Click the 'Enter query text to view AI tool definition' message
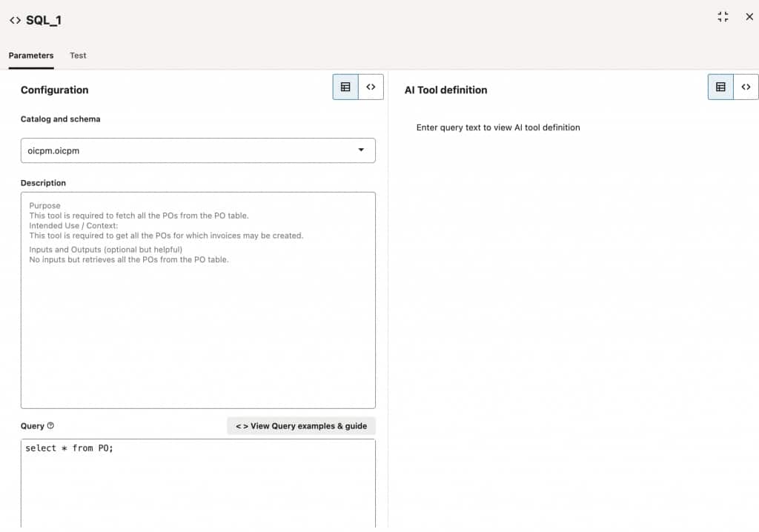Image resolution: width=759 pixels, height=532 pixels. [x=498, y=127]
